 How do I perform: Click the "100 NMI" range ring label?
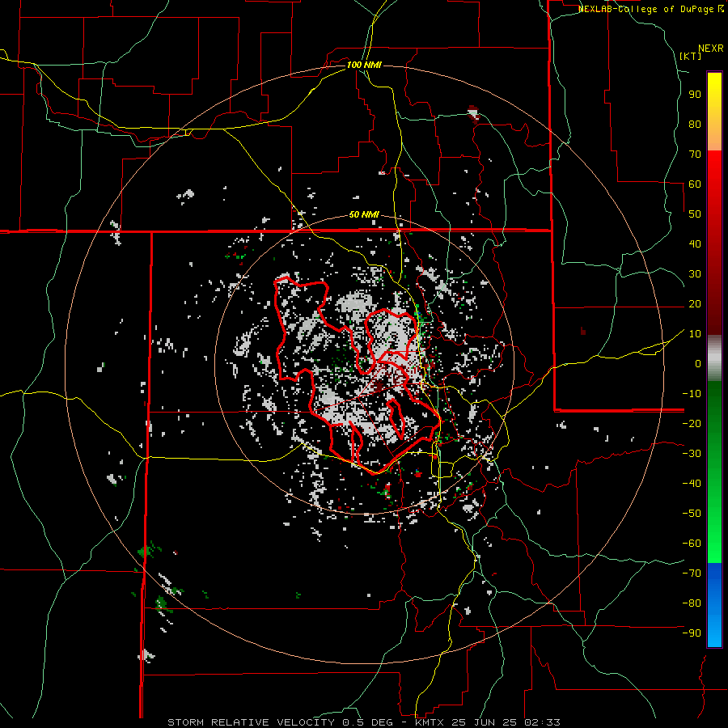tap(364, 65)
